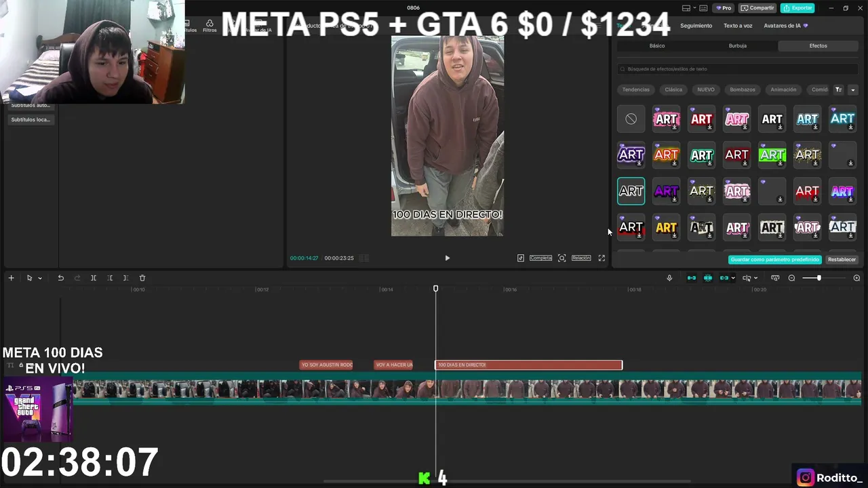
Task: Select the Efectos sub-tab
Action: [818, 46]
